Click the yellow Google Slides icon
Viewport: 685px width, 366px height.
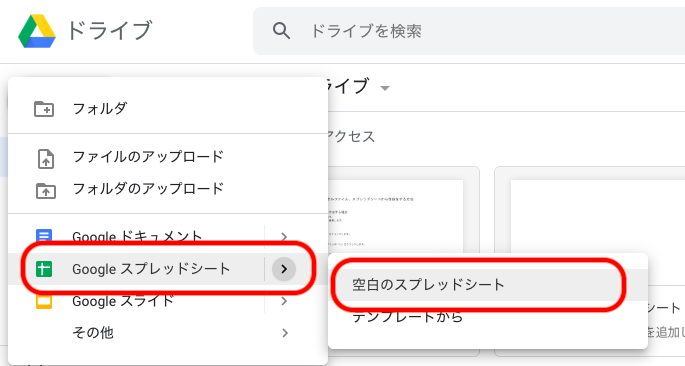(44, 301)
